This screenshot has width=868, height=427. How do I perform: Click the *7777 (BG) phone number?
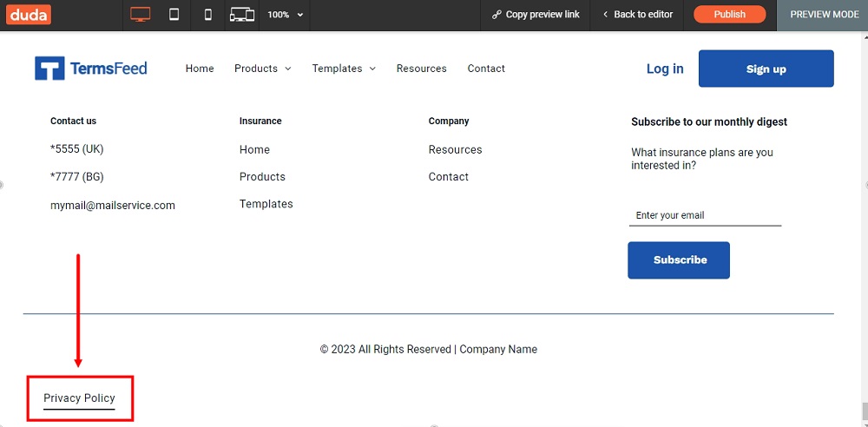click(x=77, y=177)
